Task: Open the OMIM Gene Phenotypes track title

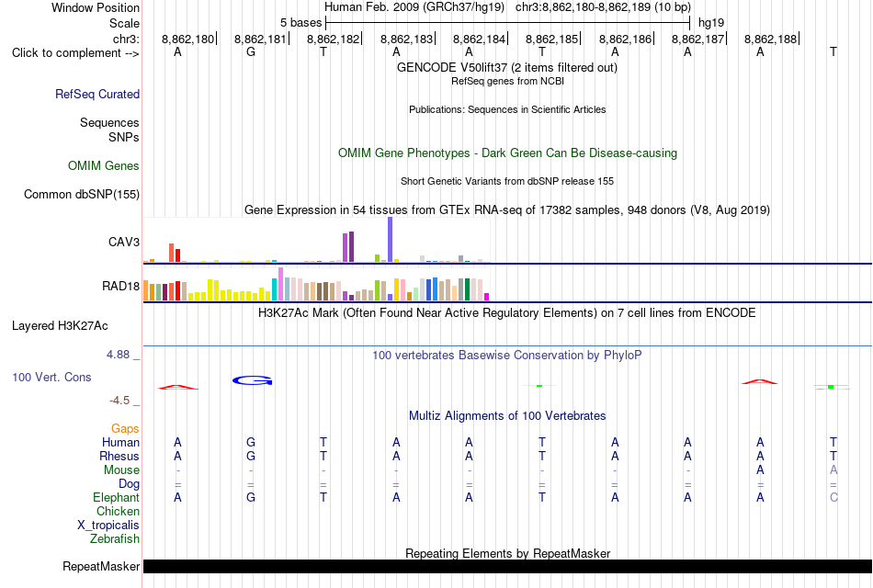Action: (x=507, y=153)
